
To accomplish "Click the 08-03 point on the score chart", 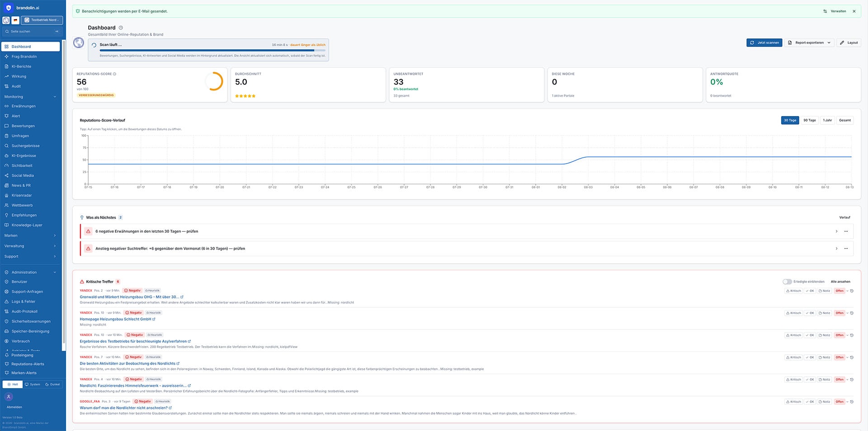I will pos(588,157).
